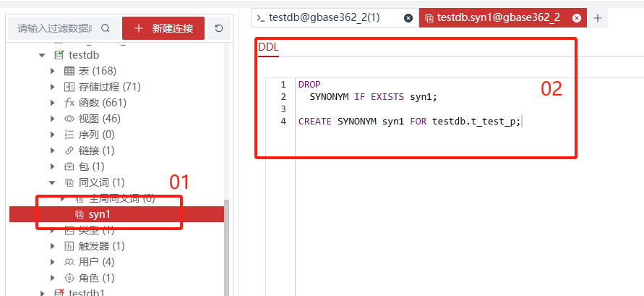Click the refresh icon beside New Connection
The width and height of the screenshot is (644, 296).
[219, 28]
